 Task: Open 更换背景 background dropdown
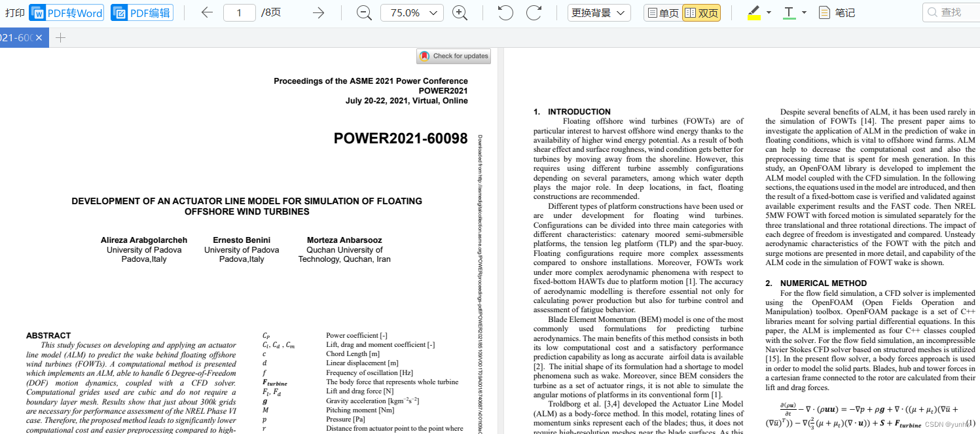coord(599,12)
